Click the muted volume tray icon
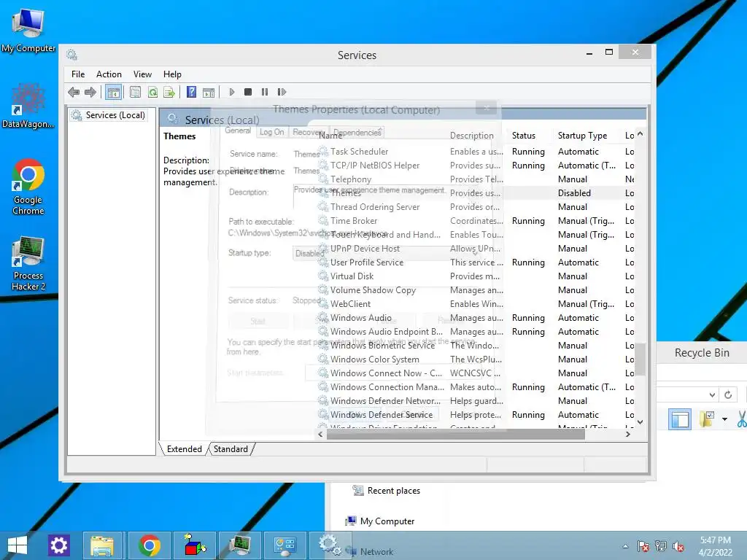747x560 pixels. [x=678, y=546]
